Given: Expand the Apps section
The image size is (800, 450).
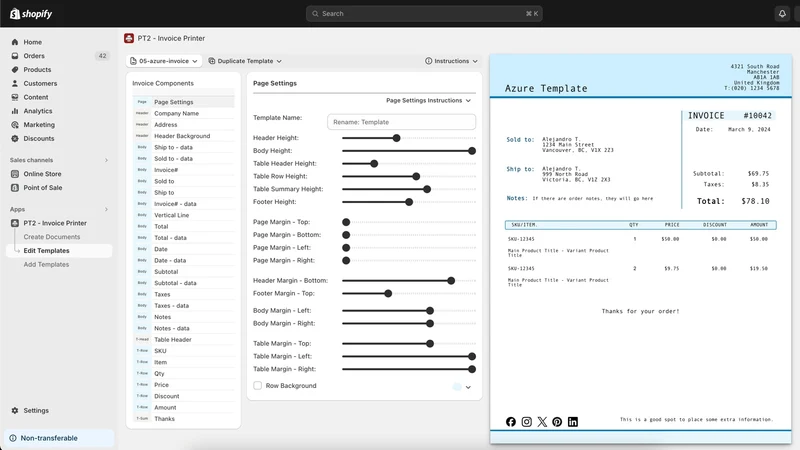Looking at the screenshot, I should coord(106,209).
